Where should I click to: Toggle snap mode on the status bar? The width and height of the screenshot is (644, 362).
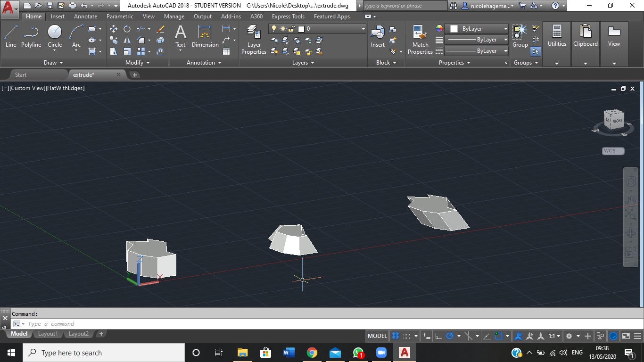[x=406, y=336]
